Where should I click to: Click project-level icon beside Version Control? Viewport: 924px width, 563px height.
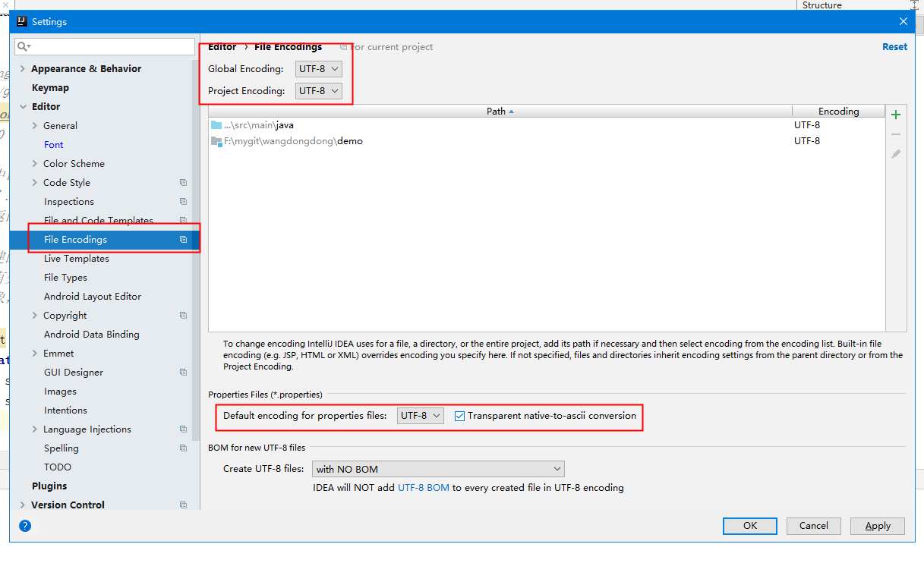tap(183, 505)
